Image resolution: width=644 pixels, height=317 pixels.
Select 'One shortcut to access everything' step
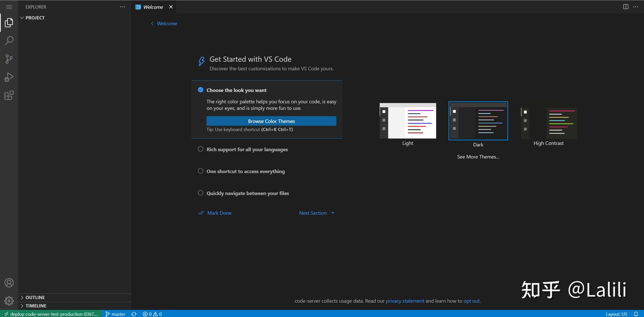[x=246, y=171]
